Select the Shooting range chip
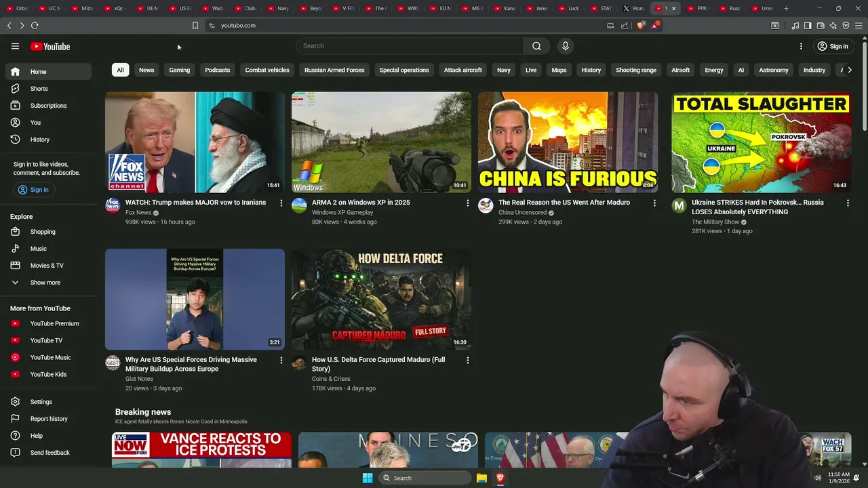This screenshot has width=868, height=488. [x=636, y=70]
